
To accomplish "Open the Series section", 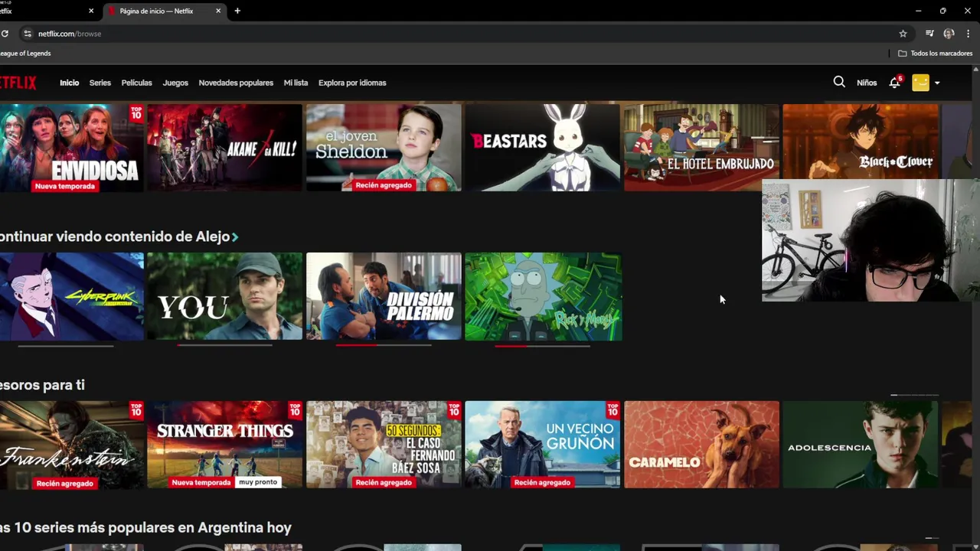I will [100, 83].
